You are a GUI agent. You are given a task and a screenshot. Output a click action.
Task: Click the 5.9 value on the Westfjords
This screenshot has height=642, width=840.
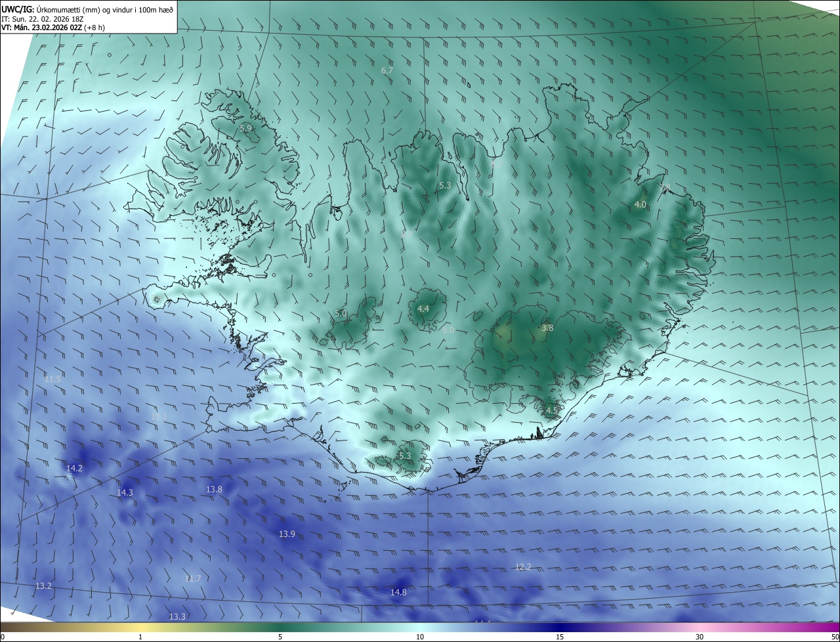[x=245, y=128]
